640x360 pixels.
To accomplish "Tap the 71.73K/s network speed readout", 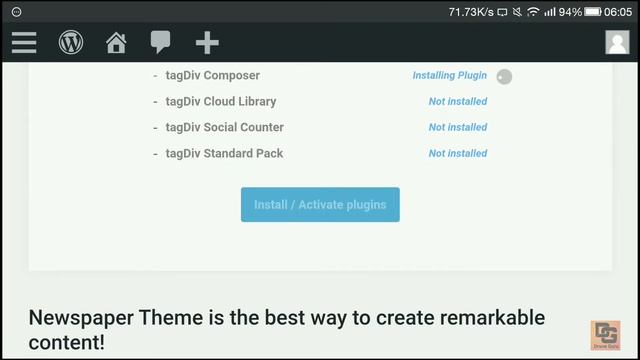I will click(471, 12).
